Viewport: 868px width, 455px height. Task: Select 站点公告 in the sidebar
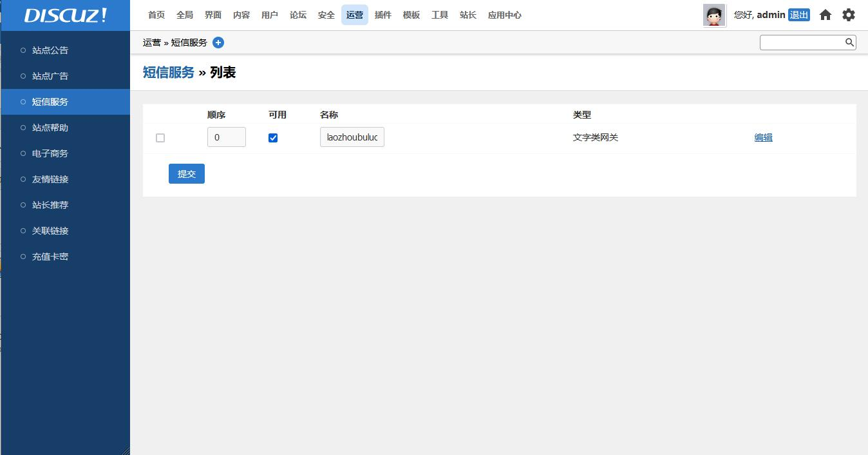point(50,50)
